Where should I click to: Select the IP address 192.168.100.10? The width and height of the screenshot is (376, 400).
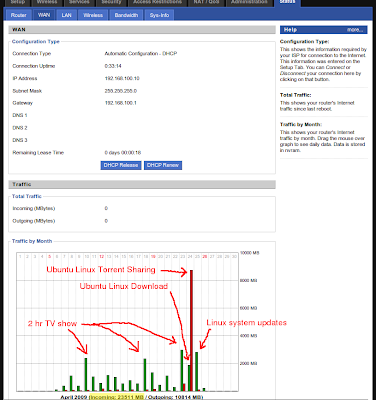pos(122,78)
